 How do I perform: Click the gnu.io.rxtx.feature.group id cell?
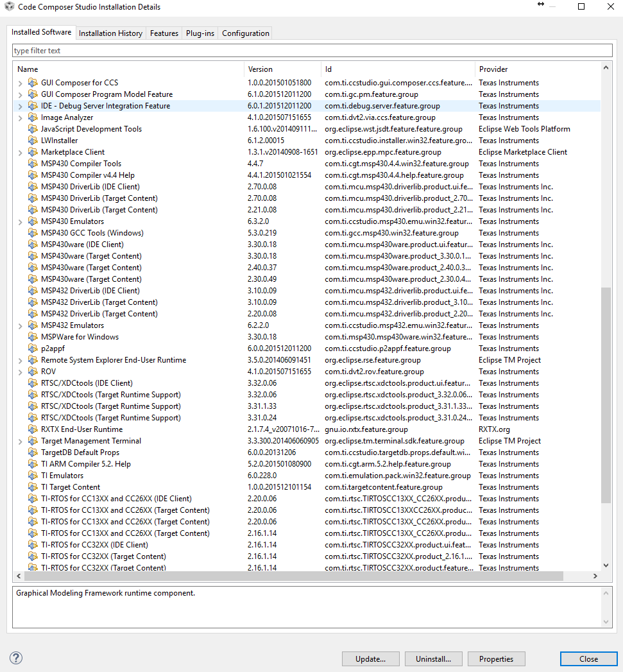click(x=366, y=429)
